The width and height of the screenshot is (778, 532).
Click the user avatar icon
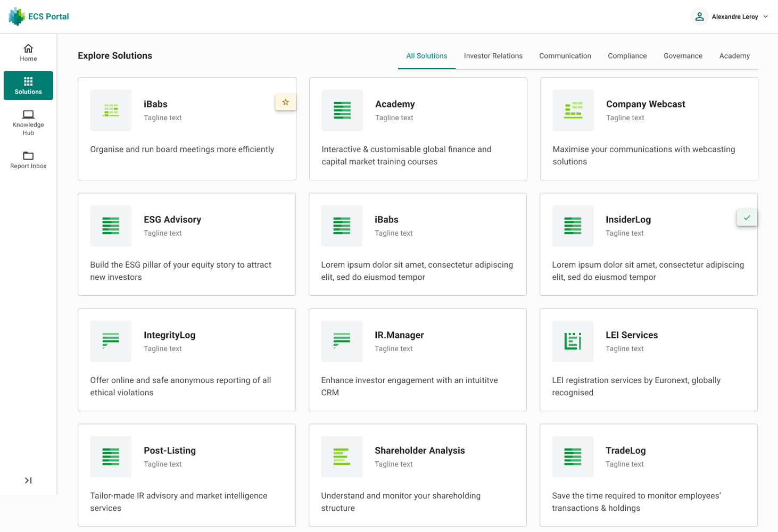click(x=699, y=16)
